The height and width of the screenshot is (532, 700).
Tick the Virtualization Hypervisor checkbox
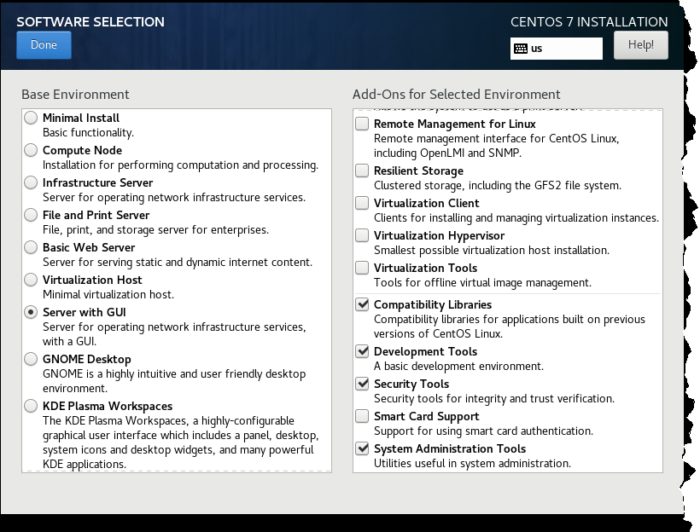[362, 235]
